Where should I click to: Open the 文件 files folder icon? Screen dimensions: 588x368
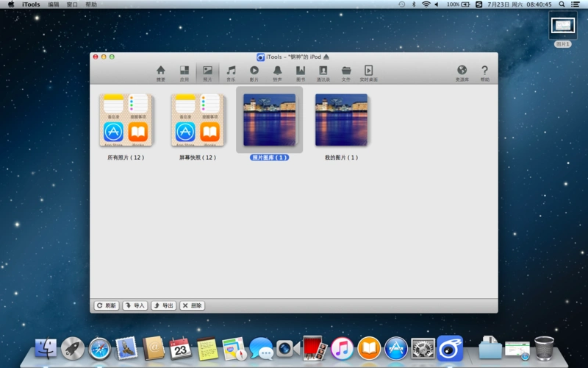coord(346,72)
